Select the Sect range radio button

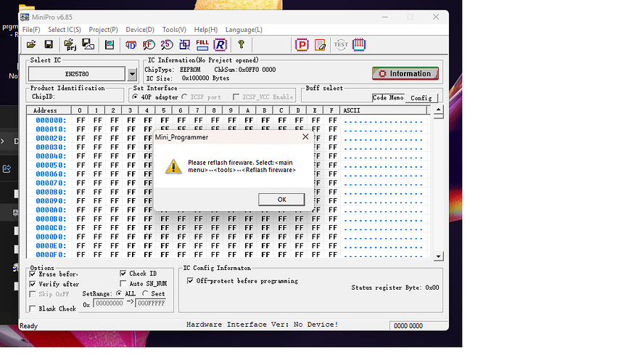(145, 293)
